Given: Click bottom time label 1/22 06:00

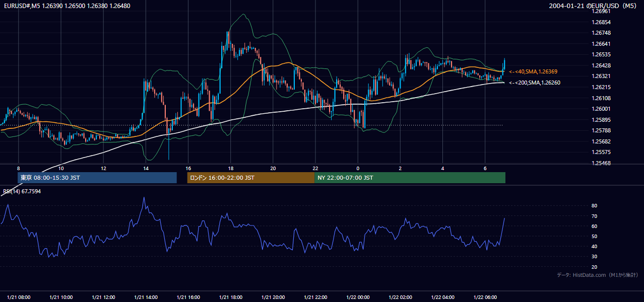Looking at the screenshot, I should pyautogui.click(x=485, y=296).
